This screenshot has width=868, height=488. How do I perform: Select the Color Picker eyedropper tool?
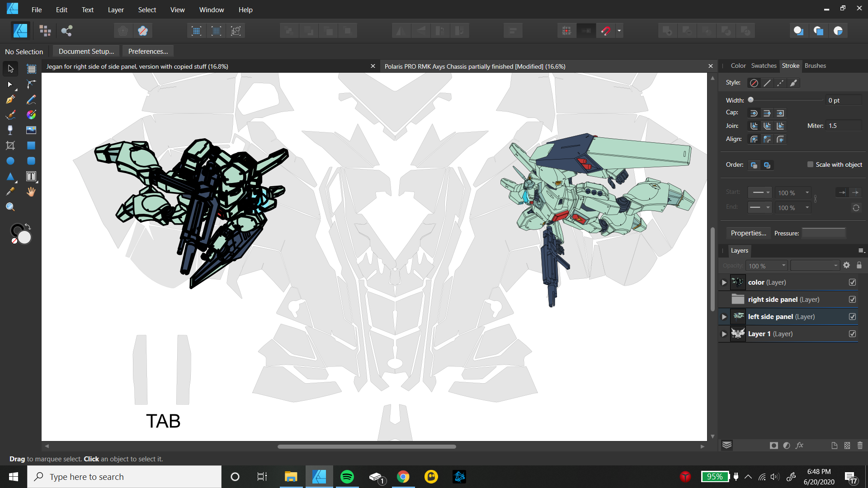10,192
